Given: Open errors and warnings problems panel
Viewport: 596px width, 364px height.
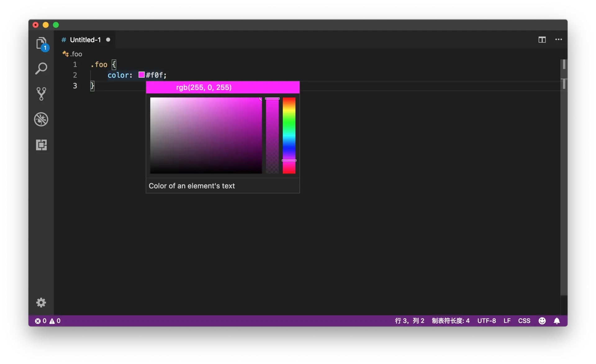Looking at the screenshot, I should tap(47, 321).
